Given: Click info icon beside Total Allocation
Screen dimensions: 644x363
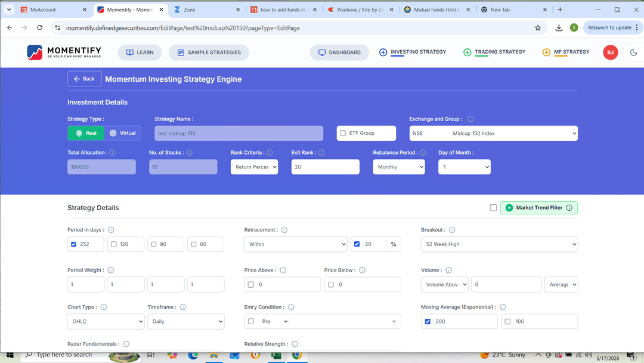Looking at the screenshot, I should 112,153.
